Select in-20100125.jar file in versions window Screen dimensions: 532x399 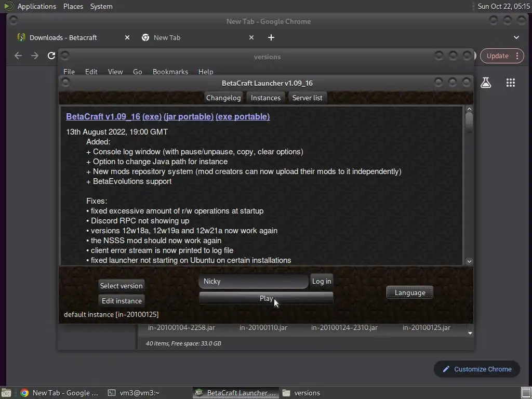click(427, 327)
